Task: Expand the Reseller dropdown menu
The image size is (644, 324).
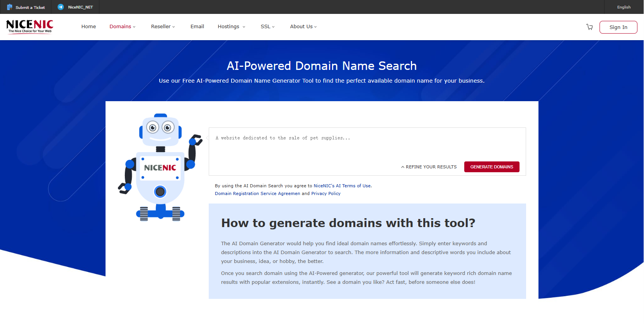Action: tap(163, 27)
